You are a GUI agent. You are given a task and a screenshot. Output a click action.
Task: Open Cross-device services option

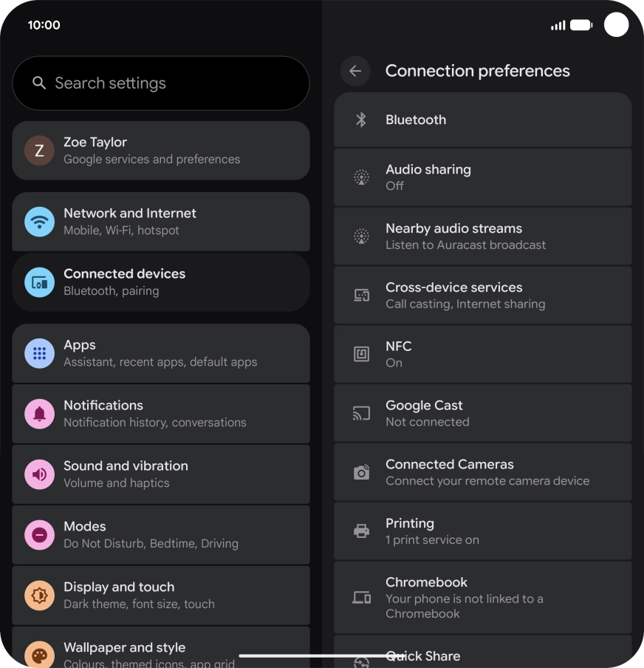tap(483, 295)
